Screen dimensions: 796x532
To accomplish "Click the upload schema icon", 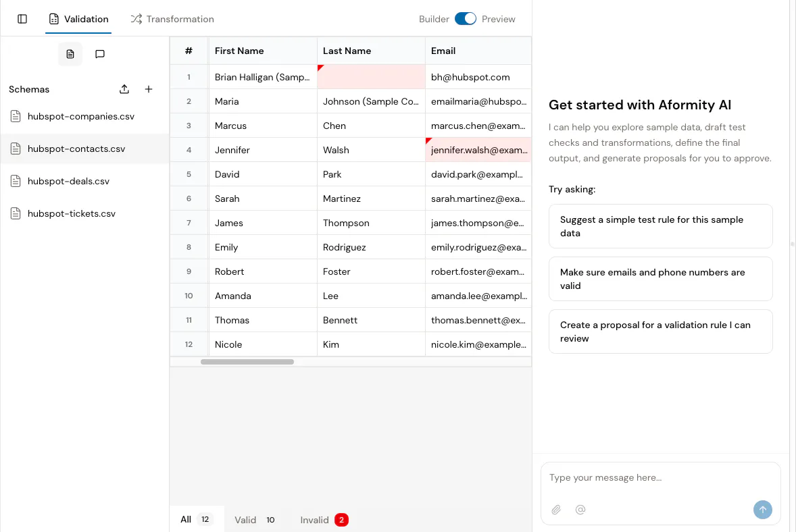I will tap(124, 89).
